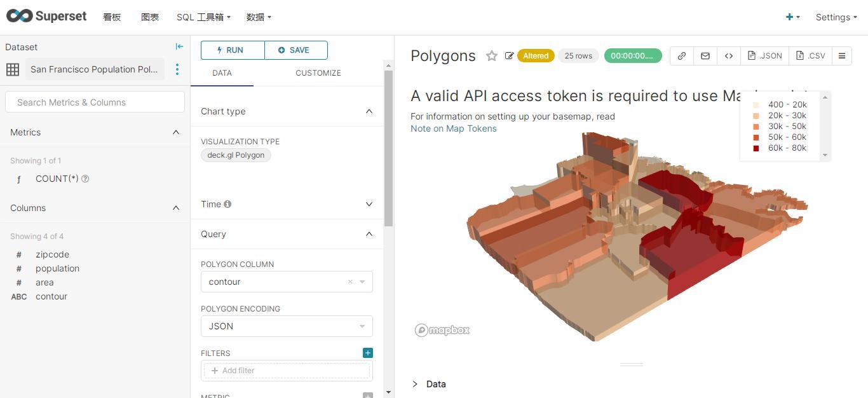Expand the Time section

pos(369,204)
